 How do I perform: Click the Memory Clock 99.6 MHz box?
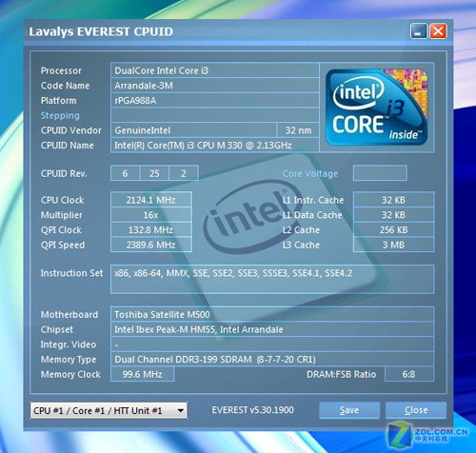142,374
